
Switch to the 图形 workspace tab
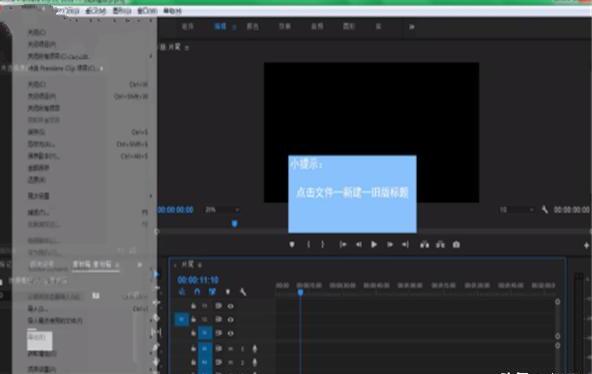pos(348,26)
